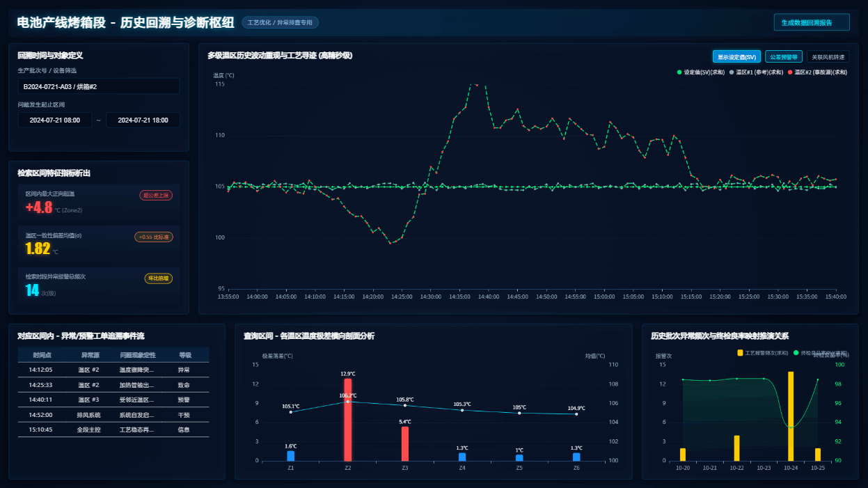Image resolution: width=868 pixels, height=488 pixels.
Task: Click the 1.82 consistency deviation value
Action: 38,249
